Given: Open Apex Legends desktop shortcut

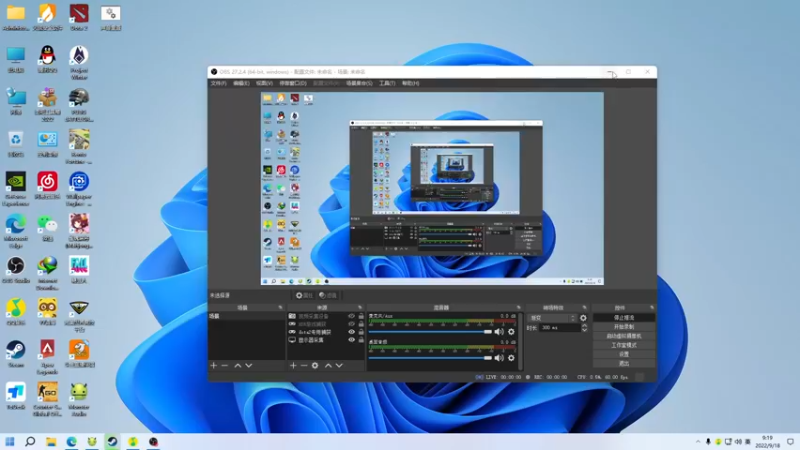Looking at the screenshot, I should [47, 357].
